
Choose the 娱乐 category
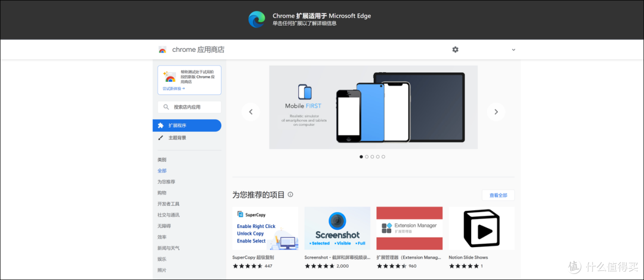coord(162,260)
